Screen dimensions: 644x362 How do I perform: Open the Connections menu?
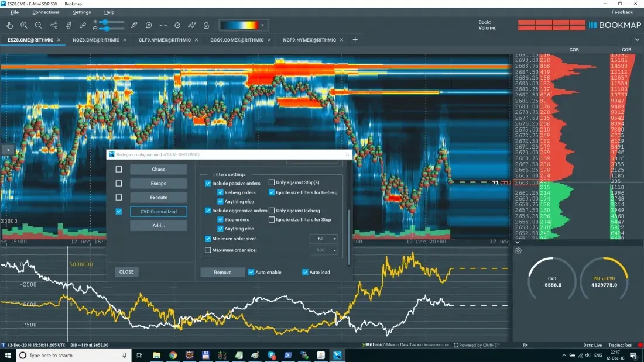pyautogui.click(x=46, y=12)
